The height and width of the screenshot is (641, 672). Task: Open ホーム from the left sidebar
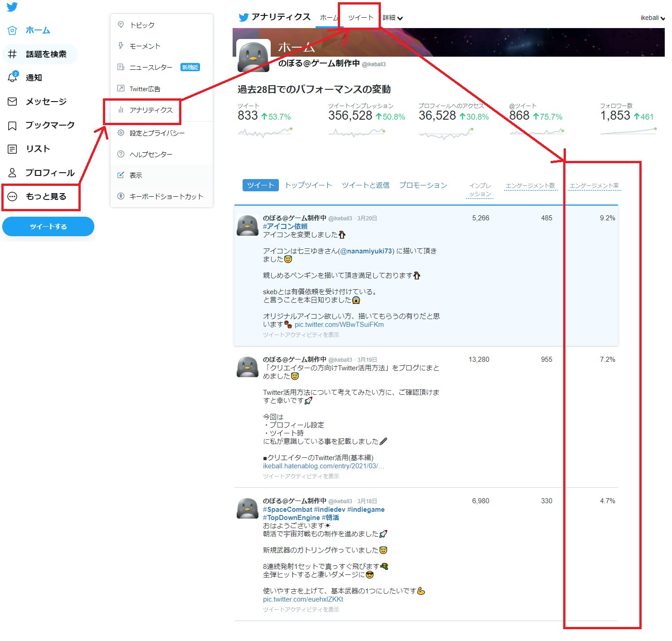tap(38, 30)
